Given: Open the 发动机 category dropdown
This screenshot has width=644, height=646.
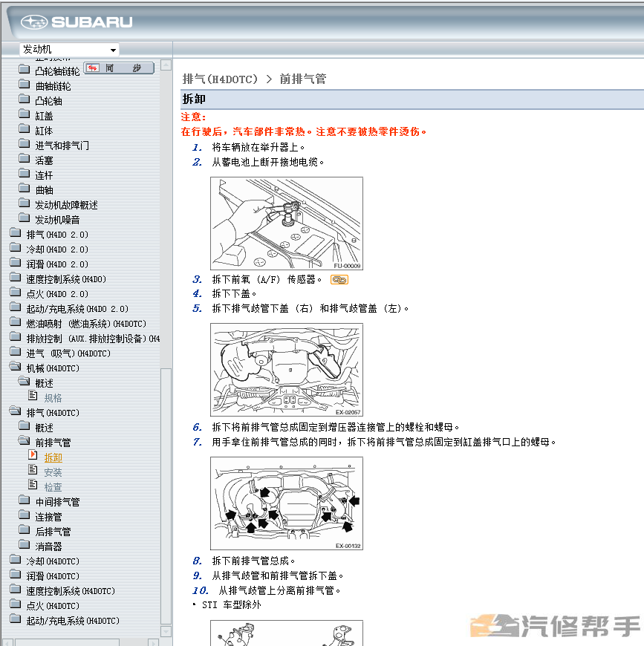Looking at the screenshot, I should (69, 50).
